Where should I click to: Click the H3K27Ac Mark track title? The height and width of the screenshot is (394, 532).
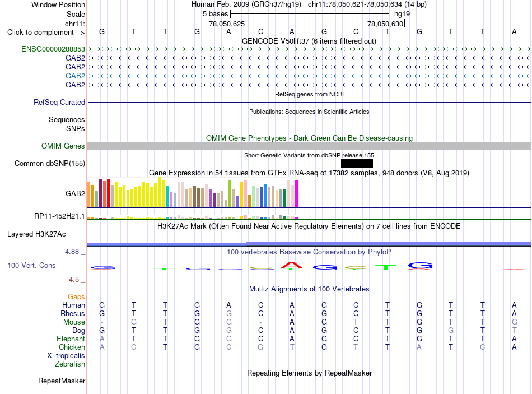click(309, 226)
